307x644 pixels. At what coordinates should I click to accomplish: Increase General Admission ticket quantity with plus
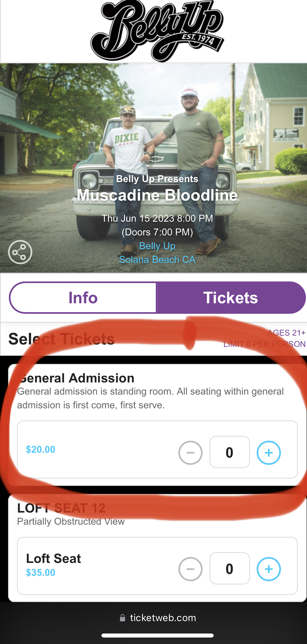coord(269,453)
